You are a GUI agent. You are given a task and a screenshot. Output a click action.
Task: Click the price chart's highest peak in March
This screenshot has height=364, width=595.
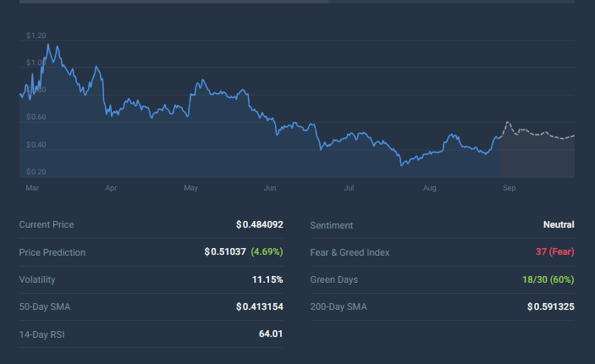pyautogui.click(x=47, y=45)
